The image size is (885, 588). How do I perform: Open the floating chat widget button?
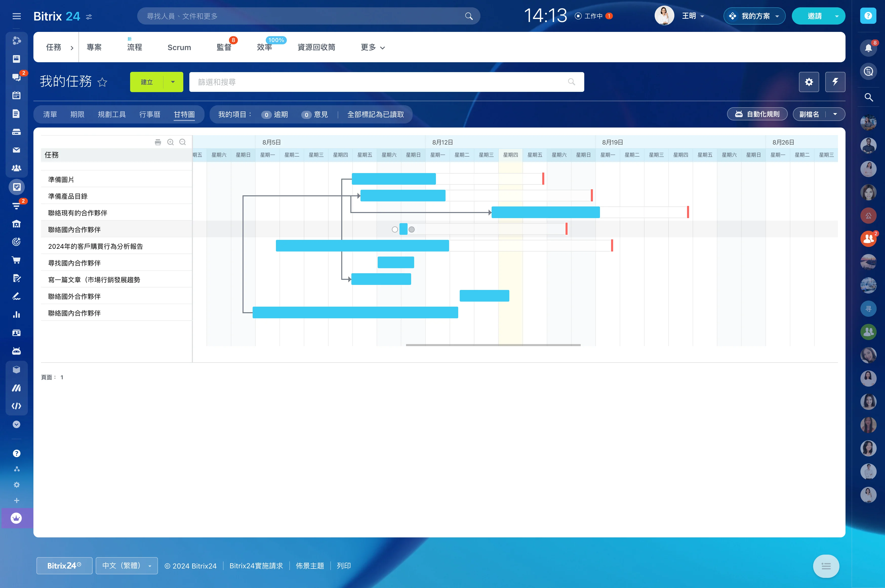click(x=826, y=566)
